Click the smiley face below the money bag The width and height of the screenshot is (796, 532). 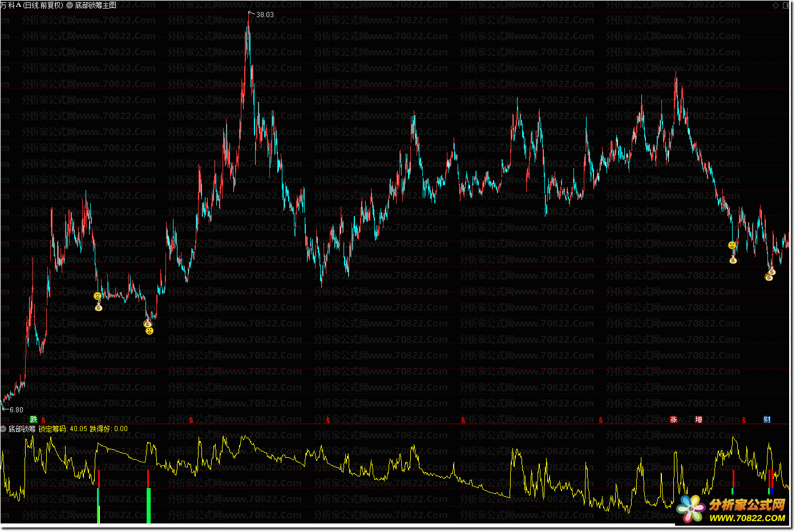(x=149, y=331)
